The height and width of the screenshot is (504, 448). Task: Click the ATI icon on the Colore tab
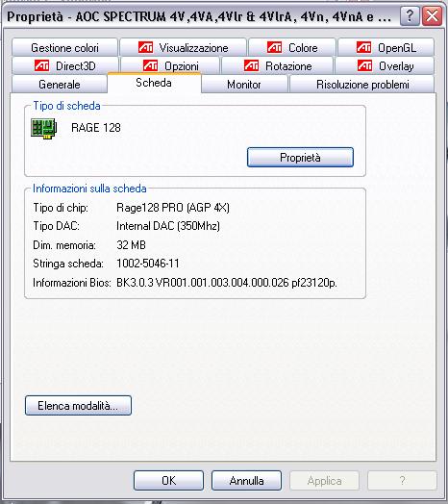pos(274,47)
